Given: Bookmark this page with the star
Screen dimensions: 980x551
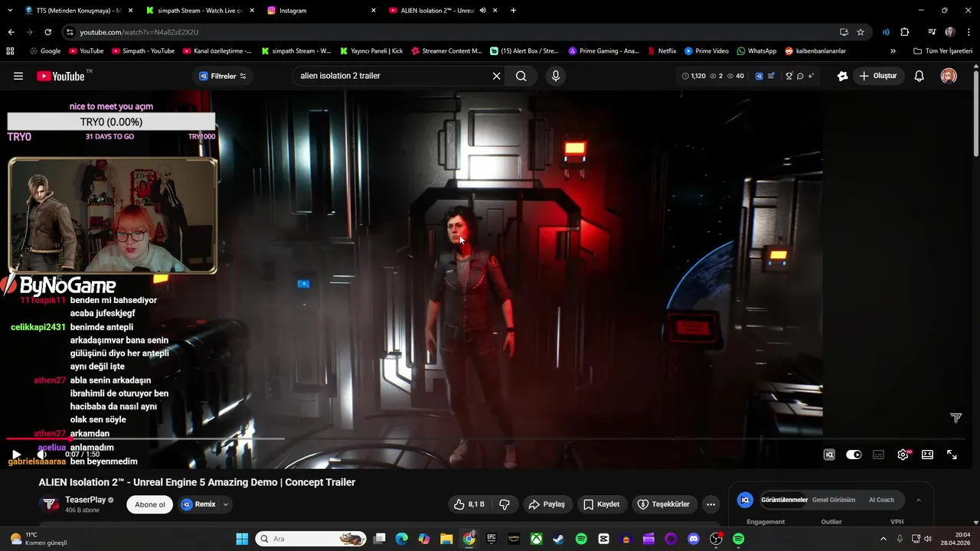Looking at the screenshot, I should point(861,32).
